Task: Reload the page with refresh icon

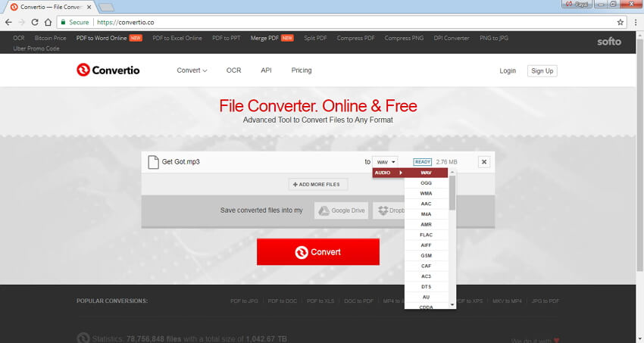Action: (x=35, y=22)
